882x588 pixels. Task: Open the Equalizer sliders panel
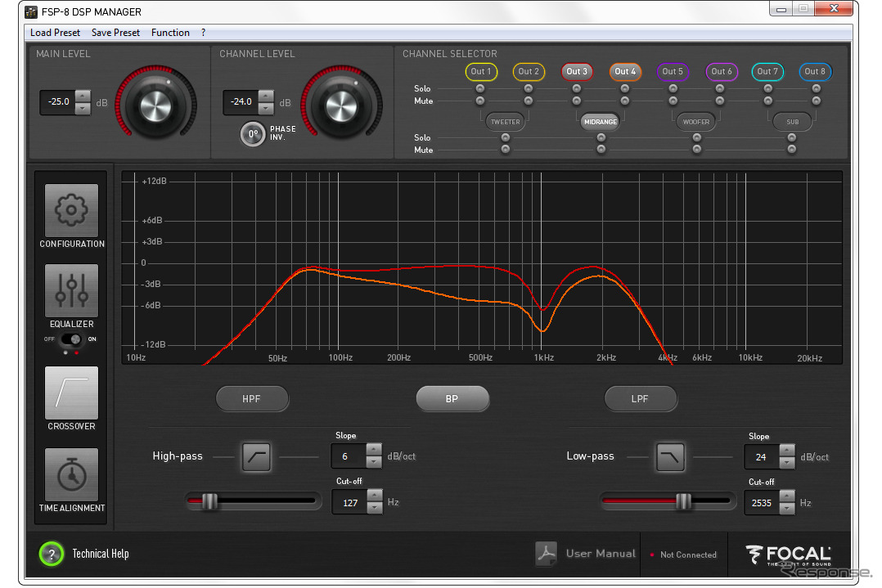(71, 290)
